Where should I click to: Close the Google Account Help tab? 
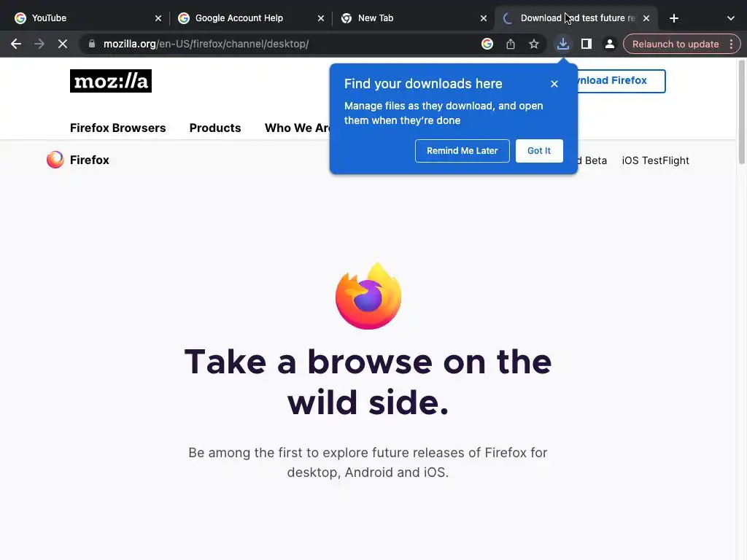tap(321, 18)
